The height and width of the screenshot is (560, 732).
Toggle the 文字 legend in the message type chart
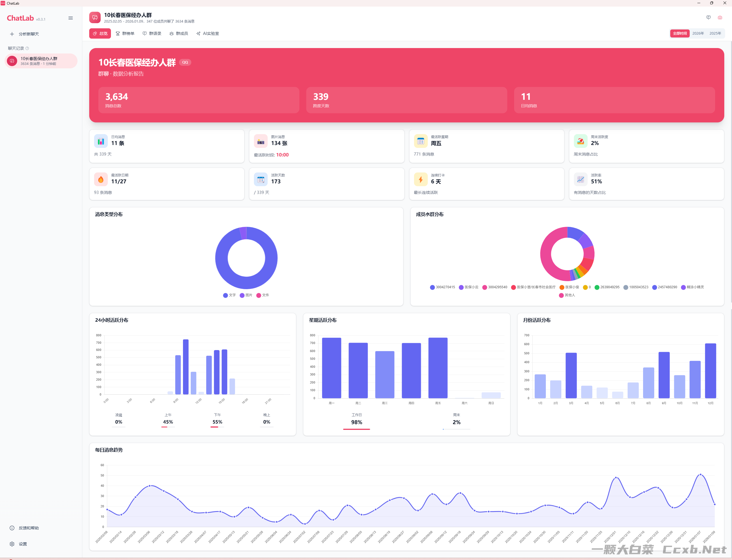coord(229,295)
